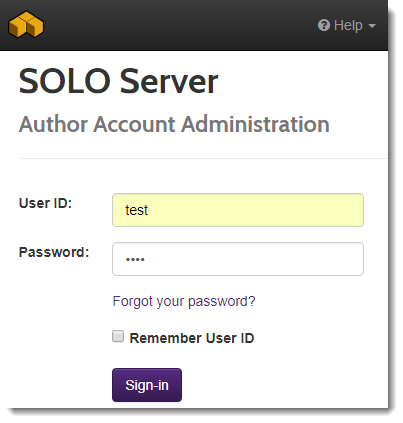Click the Remember User ID label text
This screenshot has height=423, width=403.
tap(192, 338)
